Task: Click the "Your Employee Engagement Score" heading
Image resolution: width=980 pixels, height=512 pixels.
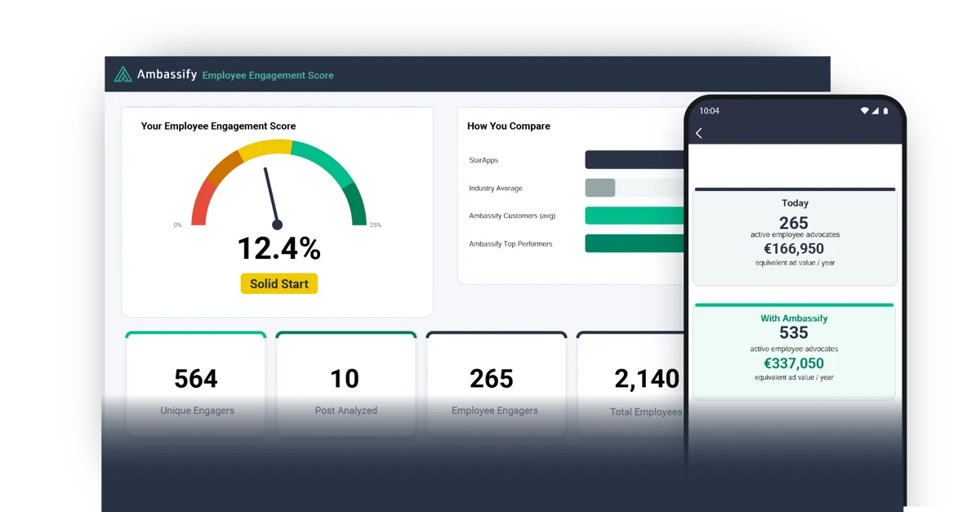Action: [x=218, y=126]
